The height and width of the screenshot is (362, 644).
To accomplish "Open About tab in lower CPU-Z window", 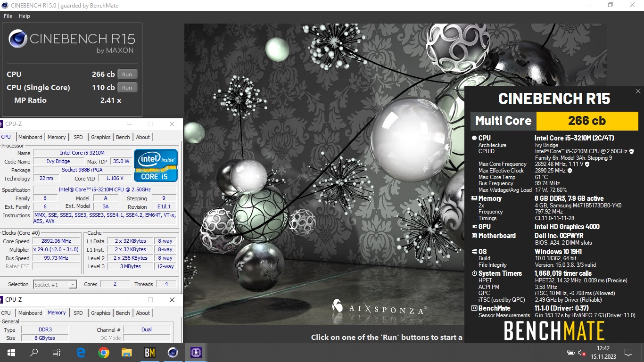I will (143, 313).
